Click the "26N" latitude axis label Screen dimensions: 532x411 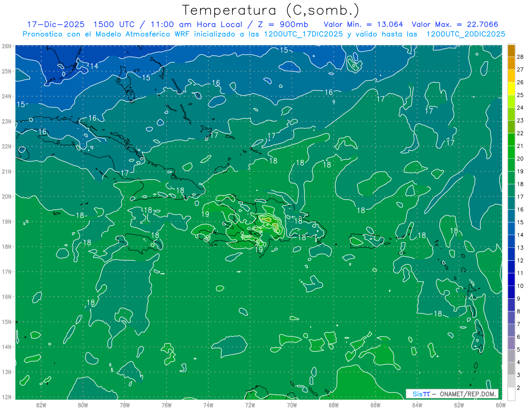7,46
